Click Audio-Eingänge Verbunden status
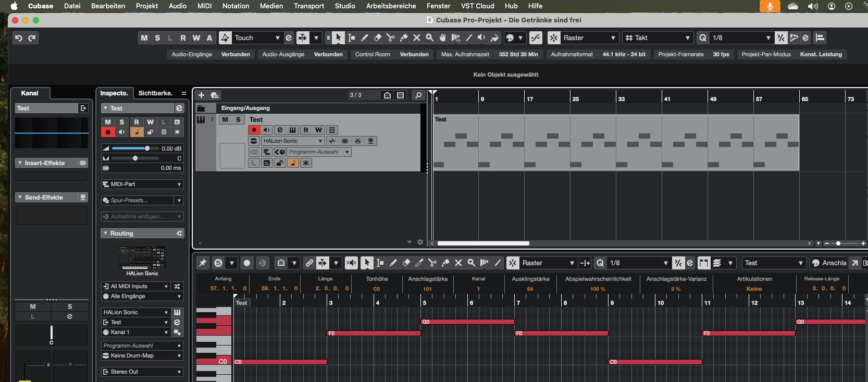This screenshot has height=382, width=868. 210,54
